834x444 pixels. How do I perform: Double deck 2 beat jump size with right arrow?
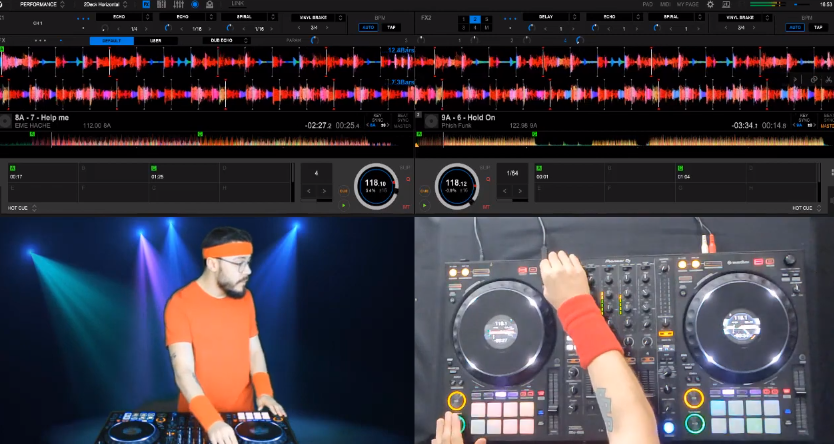(x=520, y=191)
